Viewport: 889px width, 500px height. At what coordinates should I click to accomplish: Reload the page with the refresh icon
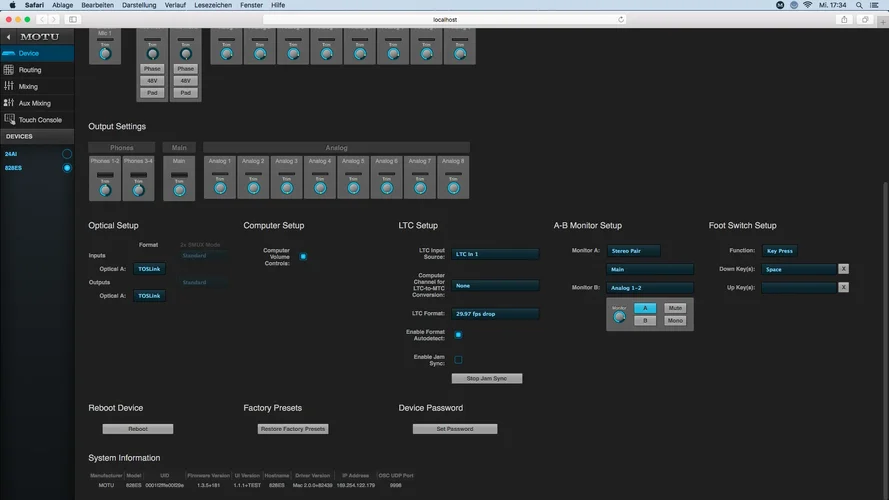(x=621, y=19)
